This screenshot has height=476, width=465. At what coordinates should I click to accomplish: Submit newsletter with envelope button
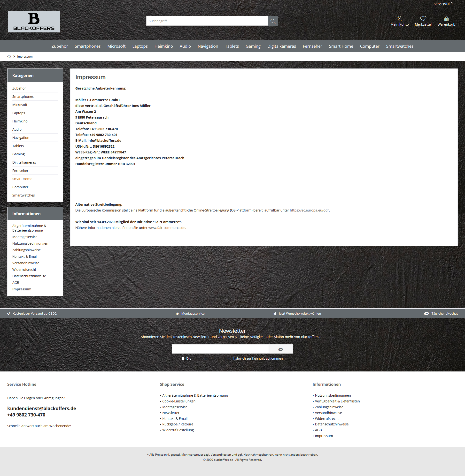[281, 349]
